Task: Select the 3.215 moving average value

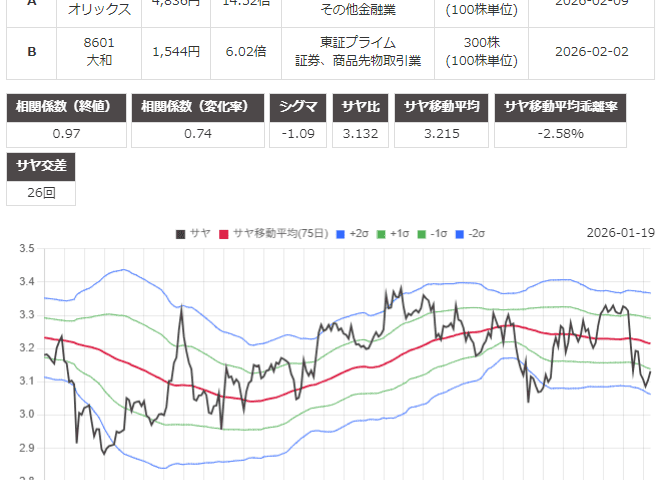Action: pos(442,134)
